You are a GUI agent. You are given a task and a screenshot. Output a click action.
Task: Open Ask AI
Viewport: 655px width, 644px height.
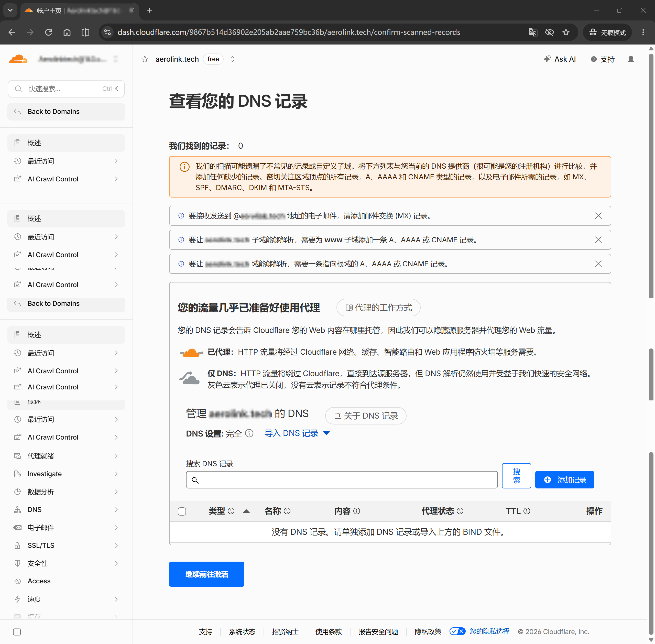[x=560, y=59]
